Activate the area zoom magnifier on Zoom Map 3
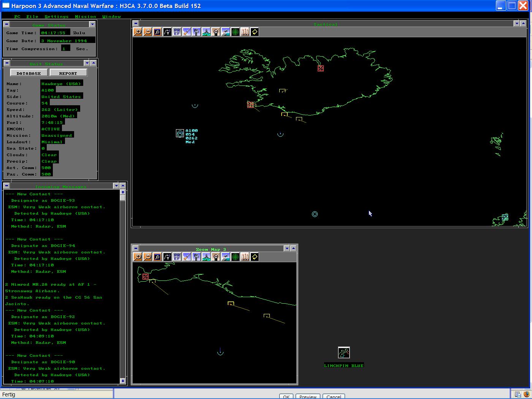The width and height of the screenshot is (532, 399). (157, 257)
